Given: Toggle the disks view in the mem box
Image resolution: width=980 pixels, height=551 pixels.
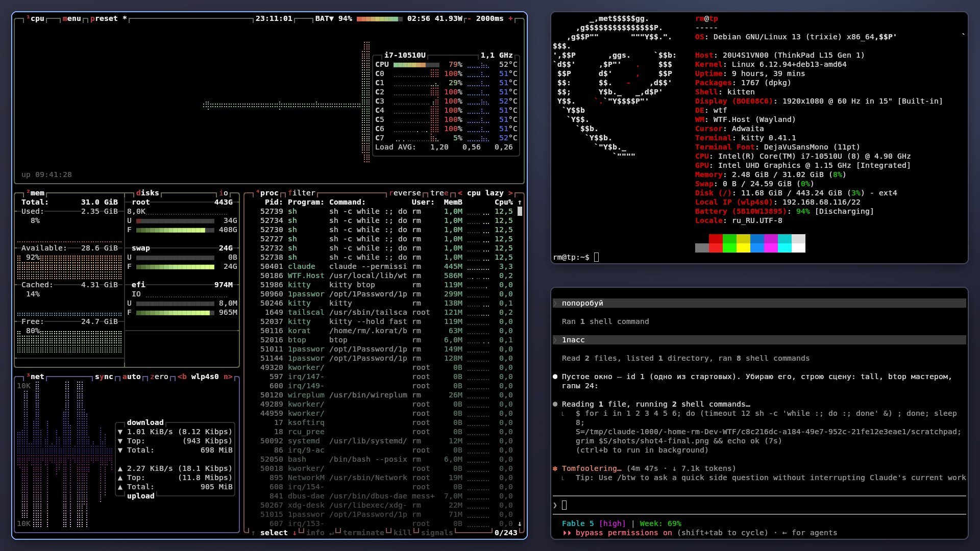Looking at the screenshot, I should [x=148, y=193].
